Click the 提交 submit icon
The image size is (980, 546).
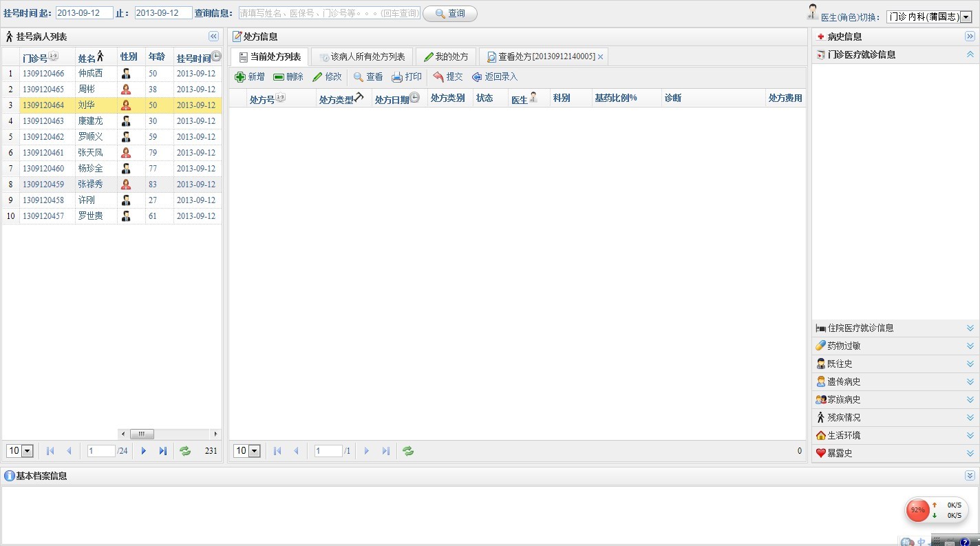(x=438, y=76)
